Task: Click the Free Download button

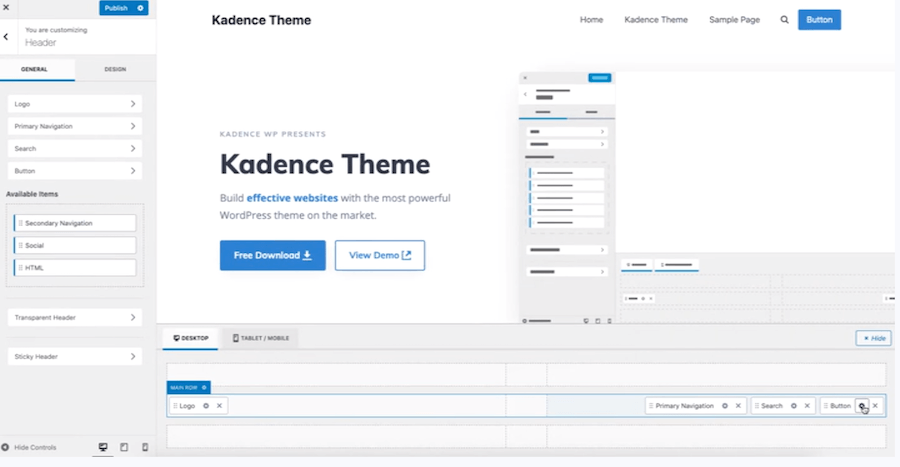Action: pyautogui.click(x=273, y=255)
